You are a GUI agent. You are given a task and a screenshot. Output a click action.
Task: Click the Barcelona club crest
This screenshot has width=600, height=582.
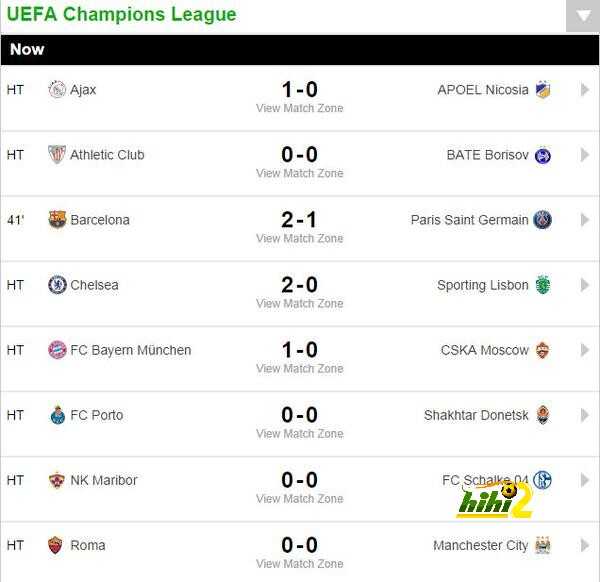pos(57,220)
